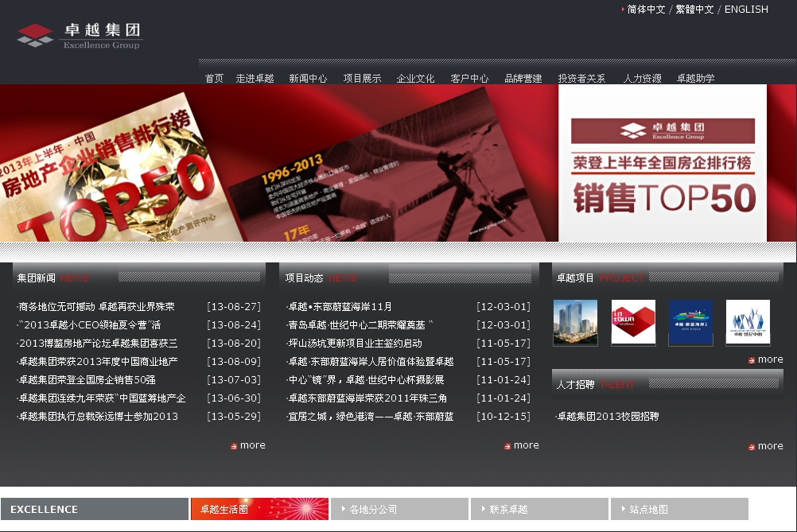Click the more arrow under 集团新闻

point(248,445)
